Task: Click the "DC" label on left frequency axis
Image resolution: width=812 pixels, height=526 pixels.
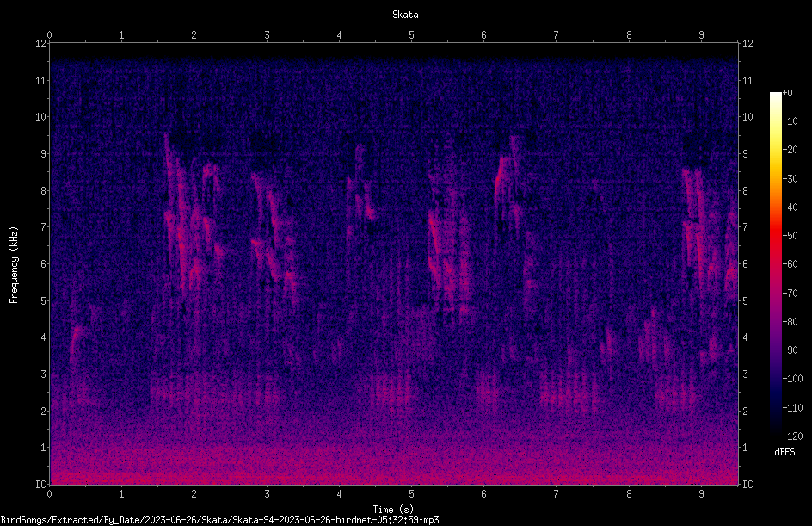Action: coord(40,485)
